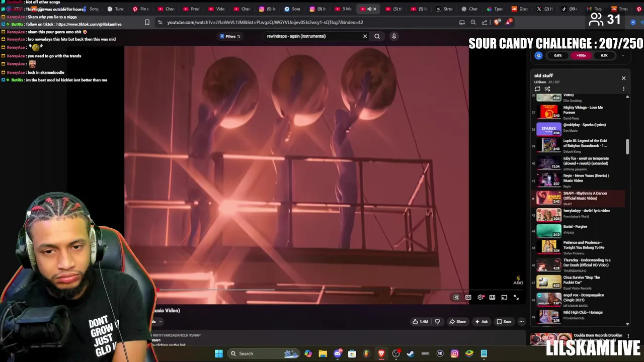The height and width of the screenshot is (362, 644).
Task: Play toby fox - uwa!! so temperate item
Action: click(578, 163)
